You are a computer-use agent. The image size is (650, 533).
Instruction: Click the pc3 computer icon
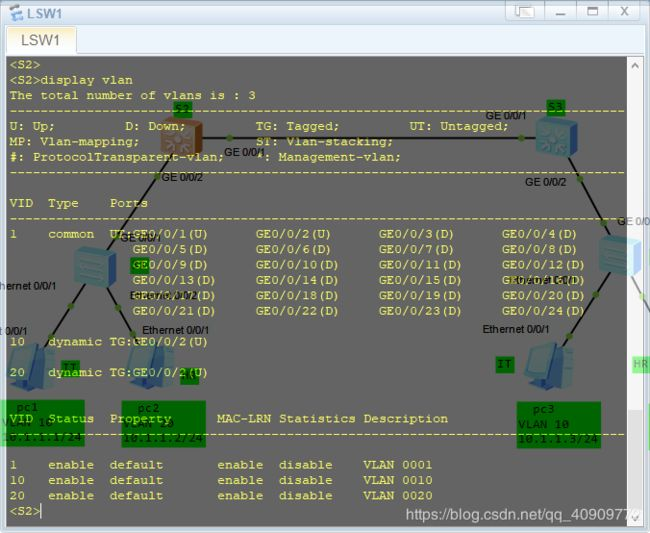[550, 366]
